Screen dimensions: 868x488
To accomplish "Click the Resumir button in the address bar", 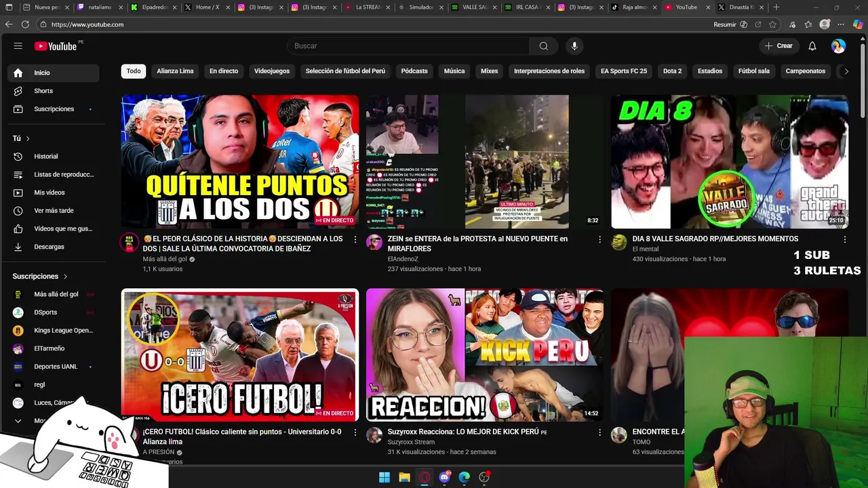I will (x=730, y=24).
